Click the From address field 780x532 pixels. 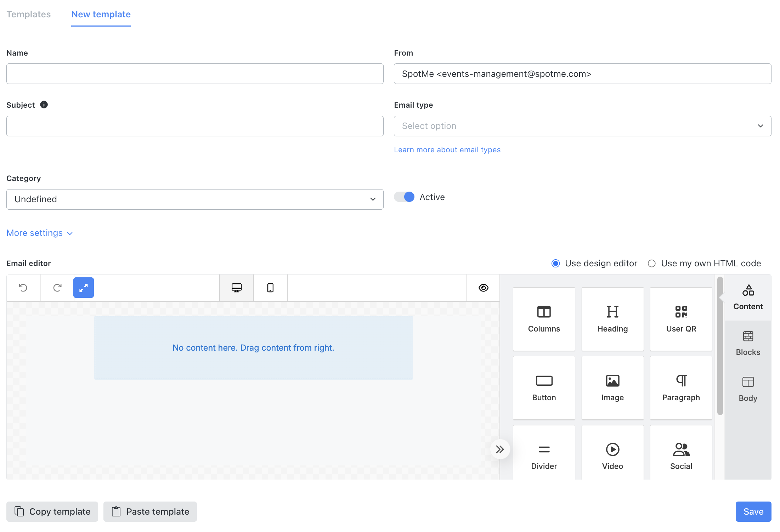point(582,74)
